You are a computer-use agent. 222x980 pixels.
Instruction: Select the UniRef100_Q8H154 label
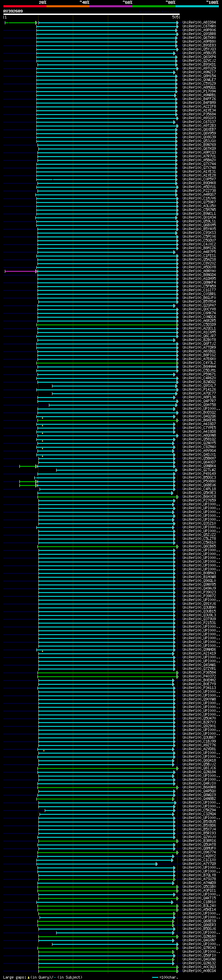pyautogui.click(x=199, y=76)
